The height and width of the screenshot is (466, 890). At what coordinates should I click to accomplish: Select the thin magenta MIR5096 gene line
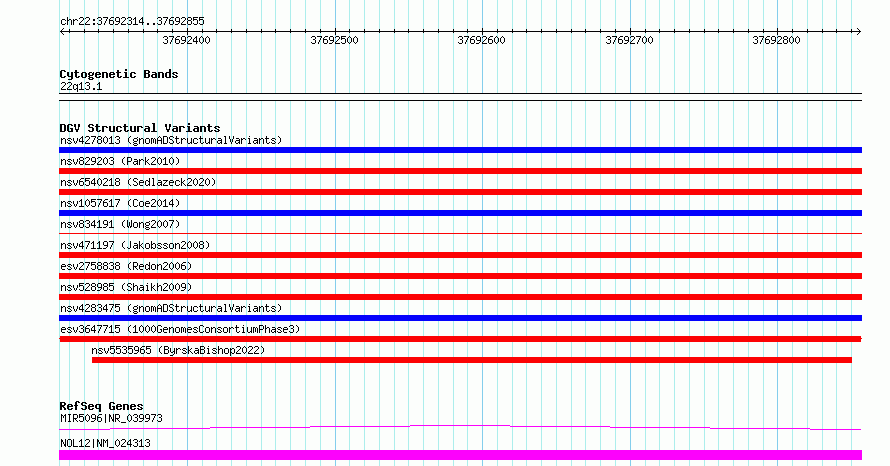460,427
